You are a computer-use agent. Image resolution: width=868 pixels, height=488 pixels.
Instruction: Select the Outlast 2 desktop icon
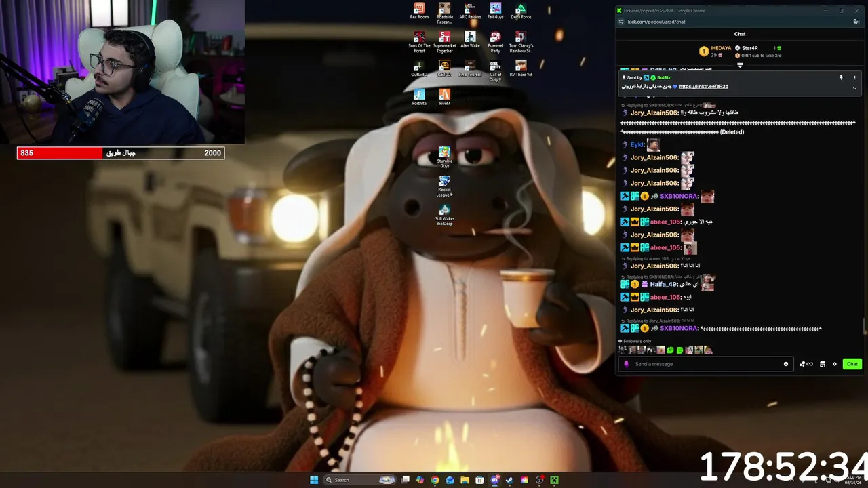[419, 68]
